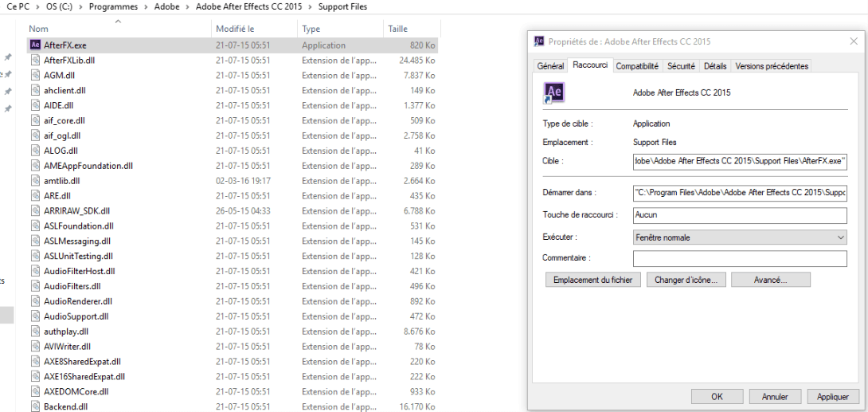Click the 24.485 Ko size of AfterFXLib.dll

[x=416, y=60]
